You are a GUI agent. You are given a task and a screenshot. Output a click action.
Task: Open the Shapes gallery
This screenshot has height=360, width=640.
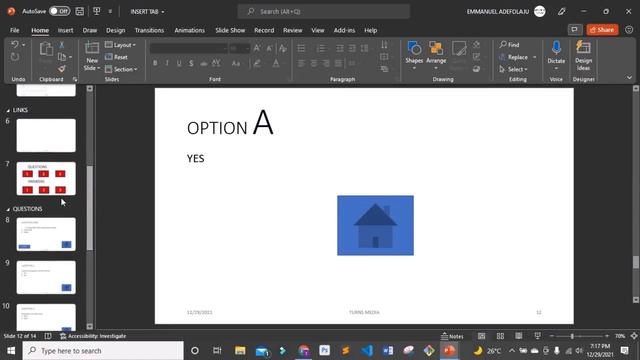tap(414, 54)
